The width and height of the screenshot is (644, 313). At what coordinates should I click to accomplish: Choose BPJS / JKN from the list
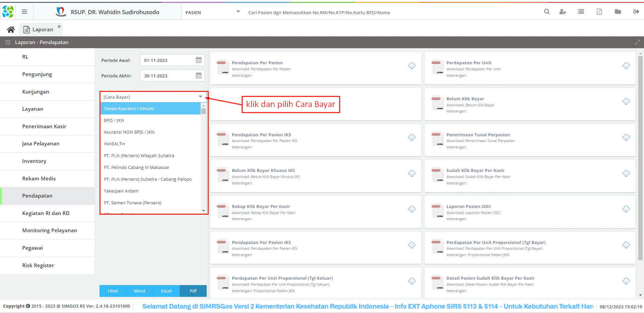click(x=150, y=120)
